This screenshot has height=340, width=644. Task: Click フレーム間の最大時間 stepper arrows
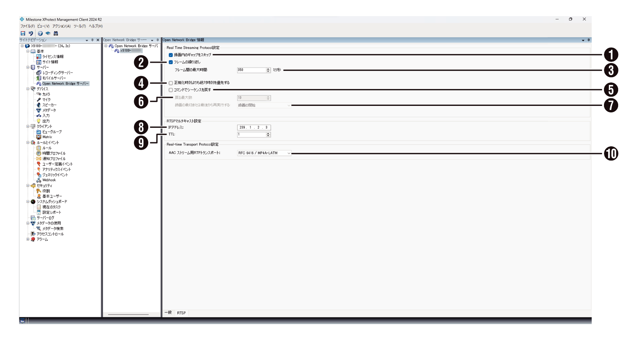(x=268, y=70)
